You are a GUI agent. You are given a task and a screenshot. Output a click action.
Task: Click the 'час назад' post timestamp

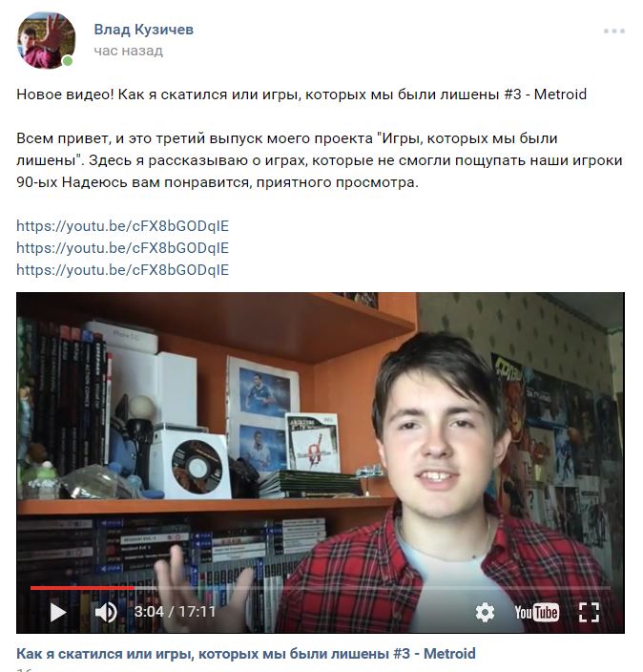pyautogui.click(x=129, y=51)
